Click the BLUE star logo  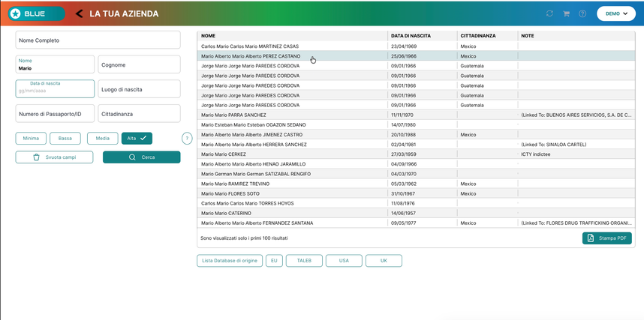(15, 13)
